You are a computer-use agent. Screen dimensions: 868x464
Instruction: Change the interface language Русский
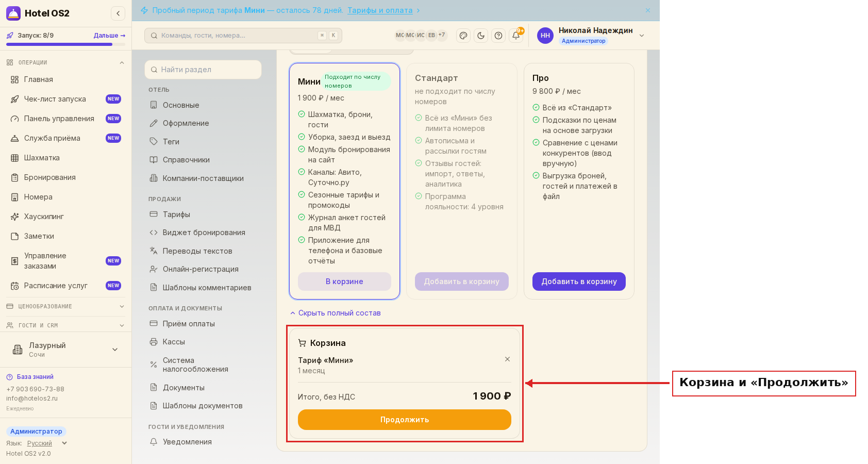pyautogui.click(x=47, y=443)
